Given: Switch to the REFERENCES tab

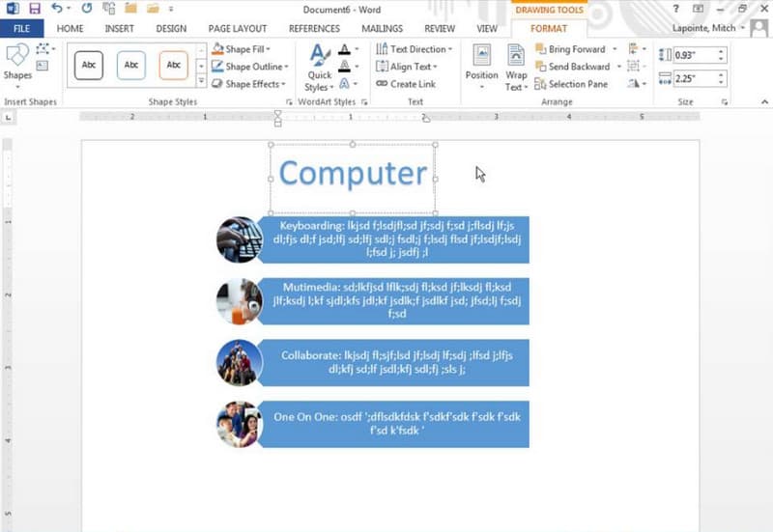Looking at the screenshot, I should 315,29.
